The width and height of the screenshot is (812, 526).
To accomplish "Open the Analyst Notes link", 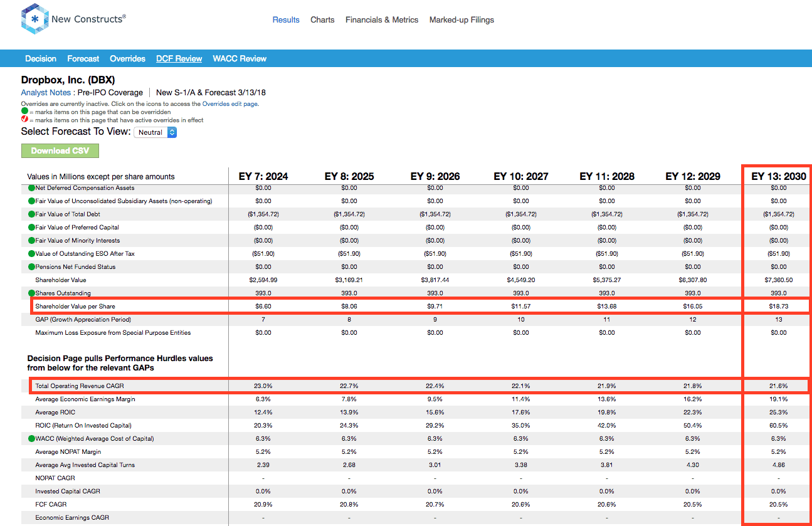I will 46,92.
